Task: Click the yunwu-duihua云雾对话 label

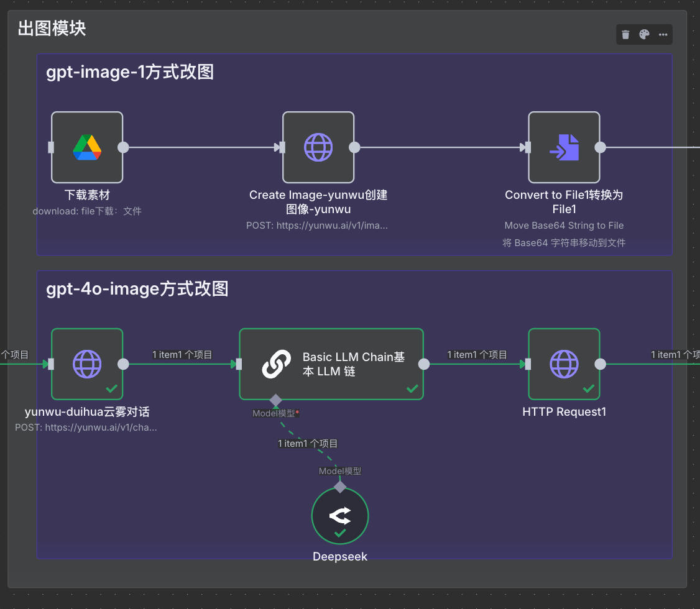Action: coord(87,412)
